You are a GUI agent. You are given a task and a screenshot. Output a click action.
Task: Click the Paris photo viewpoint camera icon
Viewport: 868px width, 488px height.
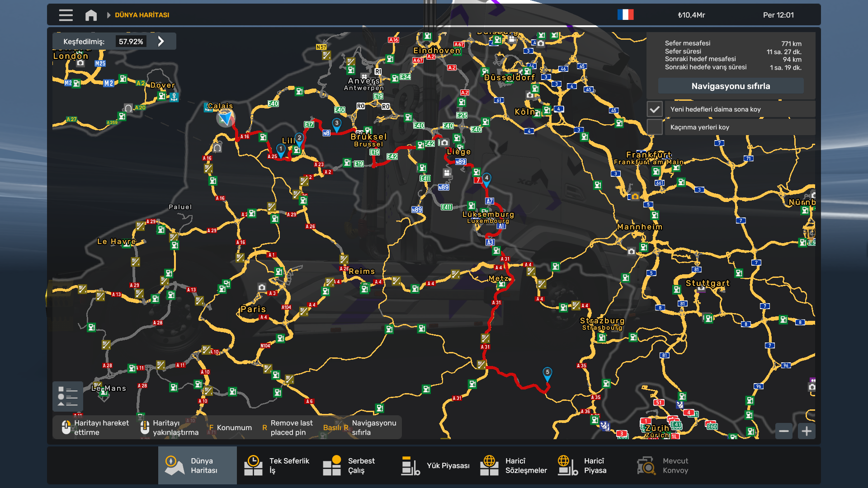point(262,287)
